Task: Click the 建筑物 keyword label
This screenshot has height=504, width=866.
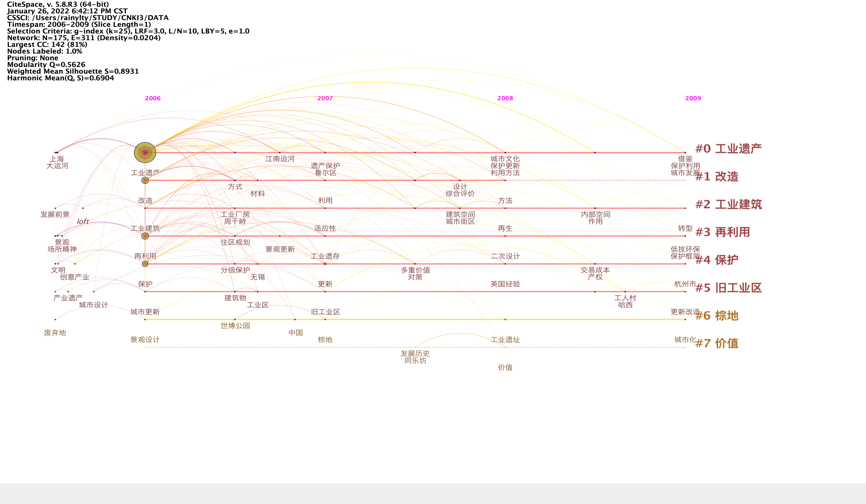Action: [235, 298]
